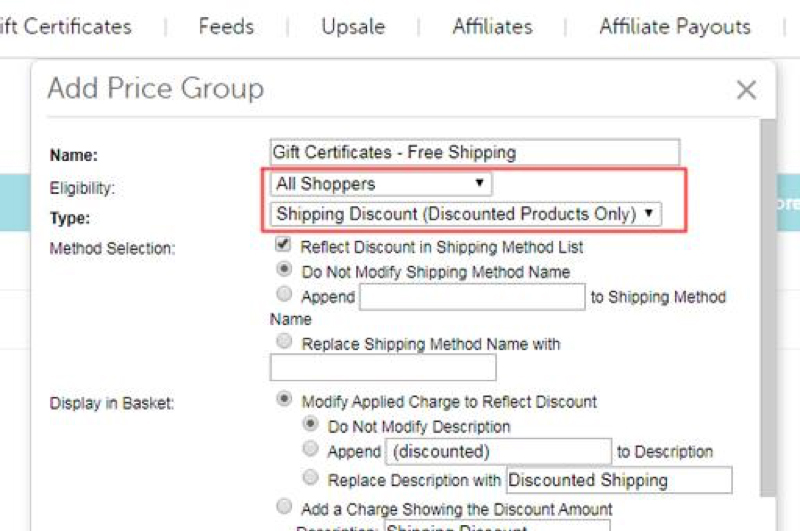Screen dimensions: 800x531
Task: Select Do Not Modify Shipping Method Name
Action: pyautogui.click(x=284, y=269)
